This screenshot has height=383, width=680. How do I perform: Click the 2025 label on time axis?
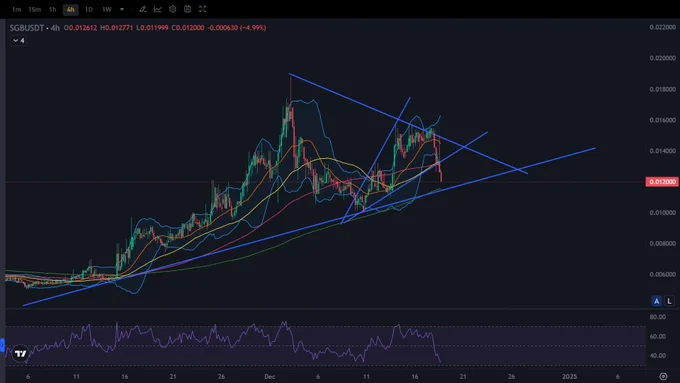pos(569,376)
